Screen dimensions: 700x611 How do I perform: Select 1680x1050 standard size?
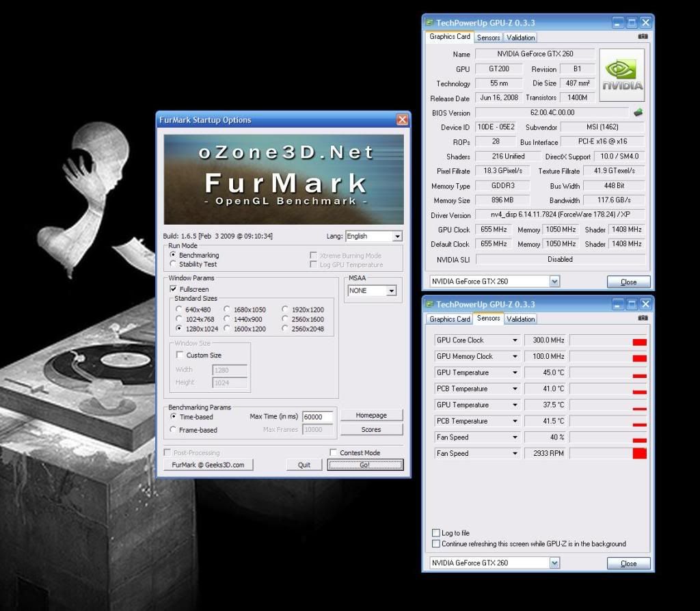pyautogui.click(x=227, y=310)
